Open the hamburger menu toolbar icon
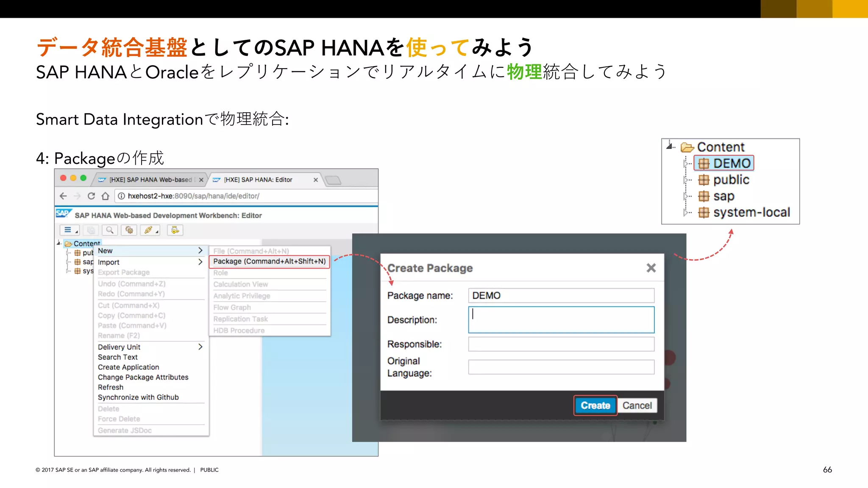The width and height of the screenshot is (868, 488). tap(70, 230)
